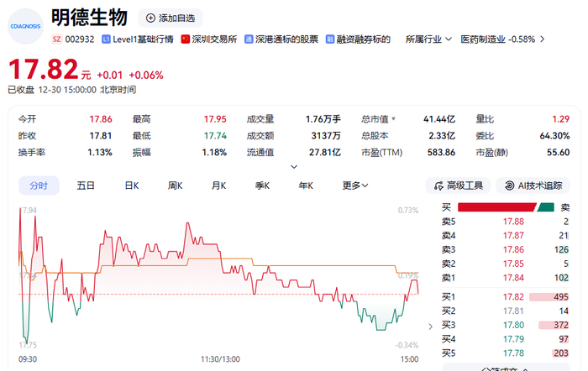Click red buy portion of 买卖 ratio bar
Image resolution: width=588 pixels, height=371 pixels.
tap(497, 207)
